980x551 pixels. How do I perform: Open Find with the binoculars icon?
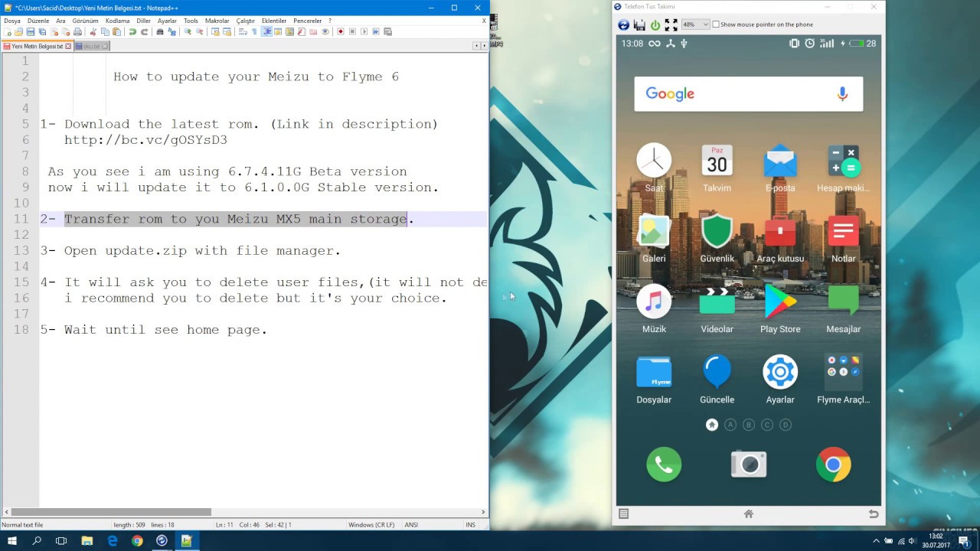[160, 32]
